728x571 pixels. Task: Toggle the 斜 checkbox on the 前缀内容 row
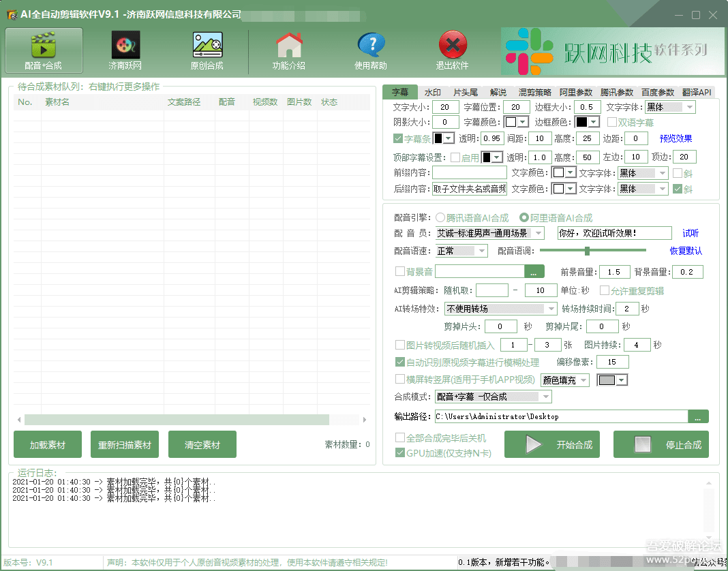pos(678,173)
